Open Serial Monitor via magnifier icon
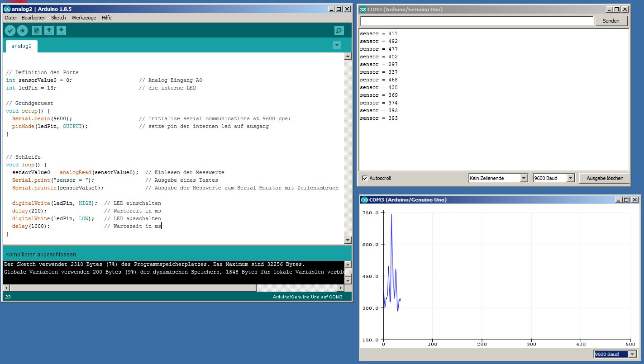Viewport: 644px width, 364px height. [x=339, y=31]
